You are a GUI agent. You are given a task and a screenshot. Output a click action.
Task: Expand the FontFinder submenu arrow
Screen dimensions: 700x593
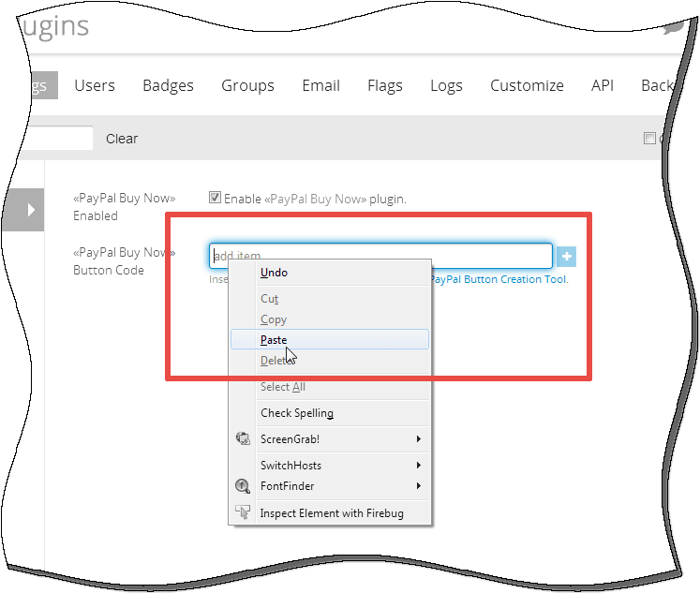tap(418, 486)
